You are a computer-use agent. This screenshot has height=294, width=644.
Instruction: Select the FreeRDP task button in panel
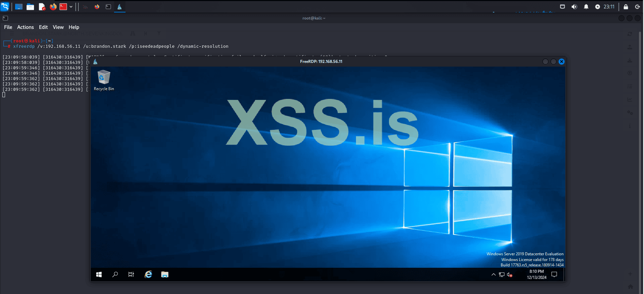click(119, 7)
